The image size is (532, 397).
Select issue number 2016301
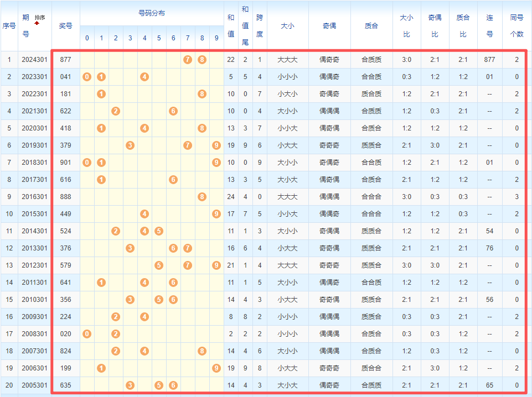coord(35,197)
